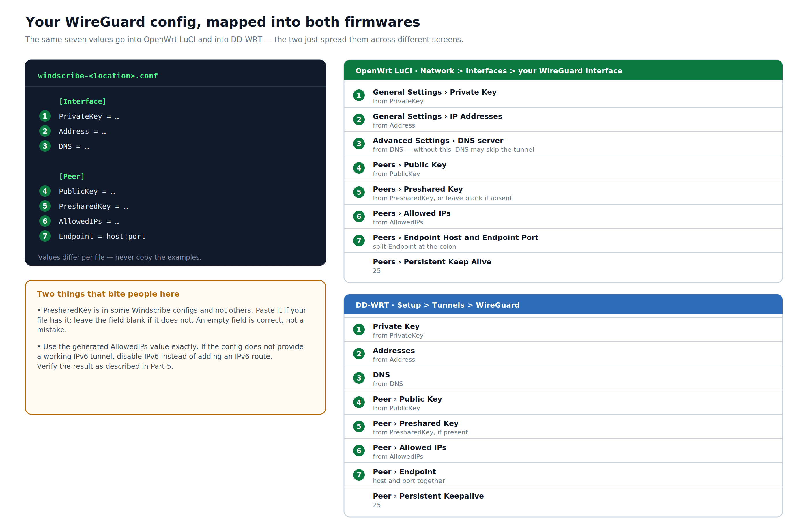This screenshot has width=808, height=532.
Task: Click the AllowedIPs = … config line
Action: pos(89,221)
